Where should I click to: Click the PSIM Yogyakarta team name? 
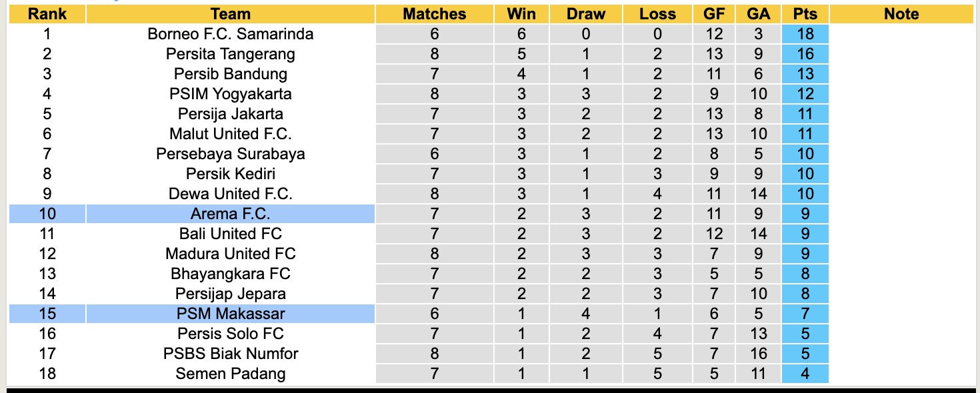230,94
